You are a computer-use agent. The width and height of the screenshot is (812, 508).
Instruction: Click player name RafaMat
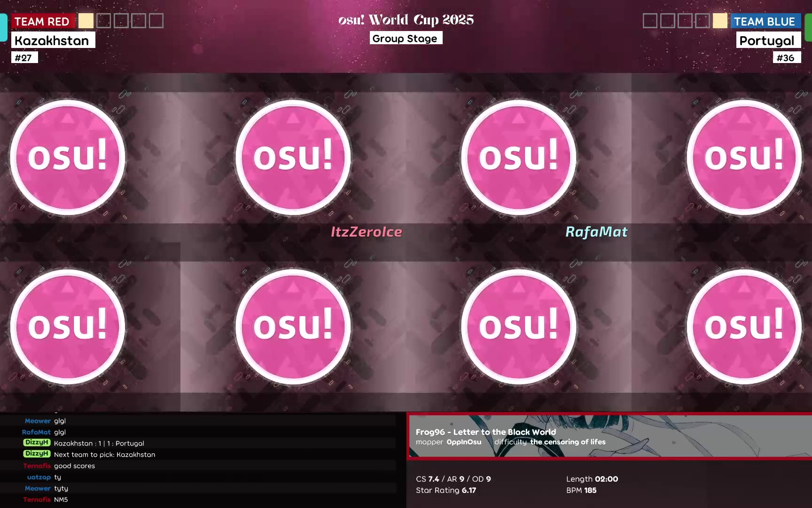pyautogui.click(x=596, y=232)
